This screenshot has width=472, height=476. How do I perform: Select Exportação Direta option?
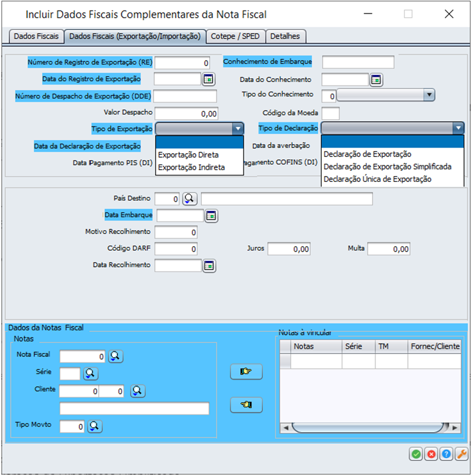pyautogui.click(x=200, y=155)
